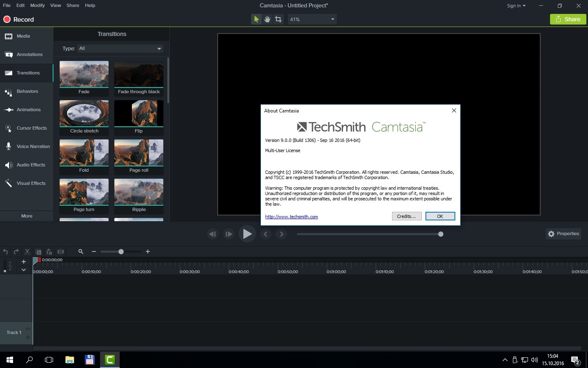Open the Modify menu

coord(37,5)
